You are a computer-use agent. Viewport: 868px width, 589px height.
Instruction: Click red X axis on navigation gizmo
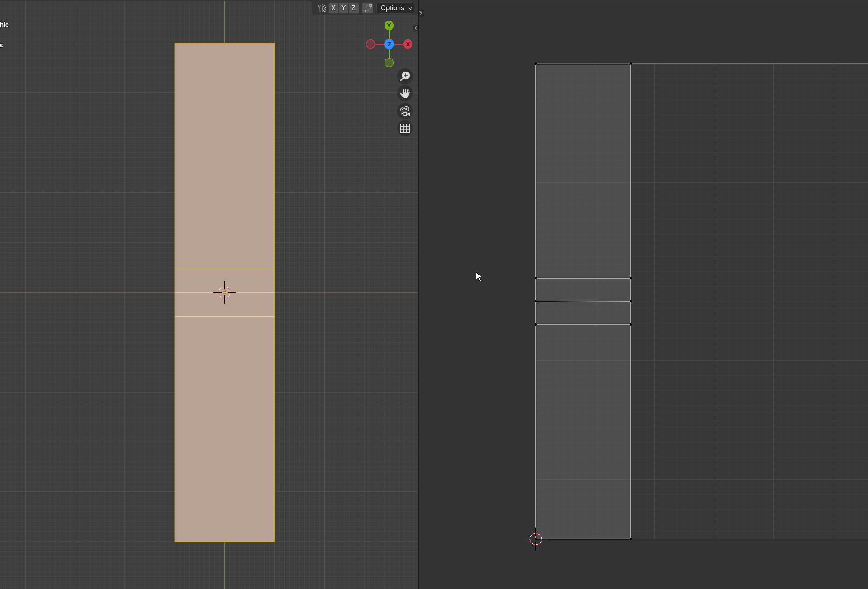408,44
